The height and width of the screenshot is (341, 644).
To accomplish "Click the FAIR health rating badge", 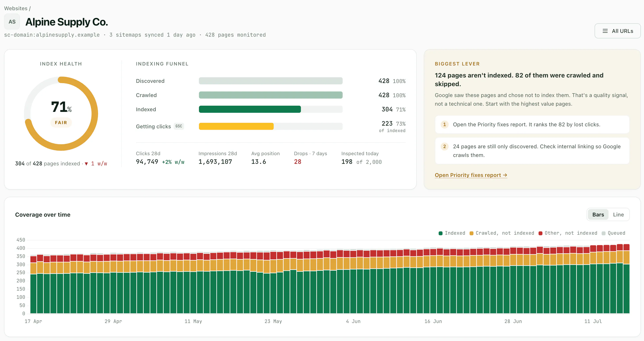I will [61, 123].
